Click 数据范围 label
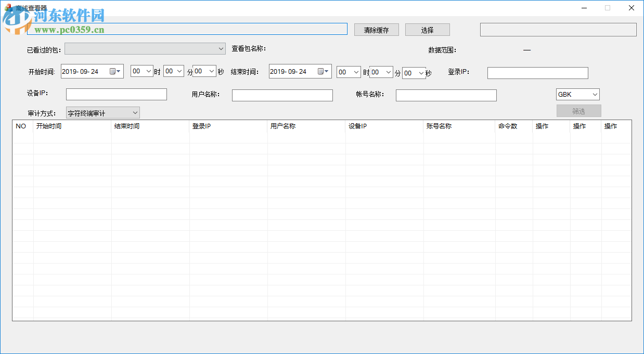Viewport: 644px width, 354px height. click(442, 50)
